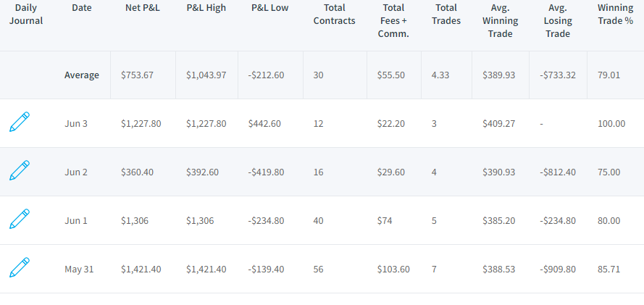644x305 pixels.
Task: Sort by Total Trades column header
Action: tap(446, 14)
